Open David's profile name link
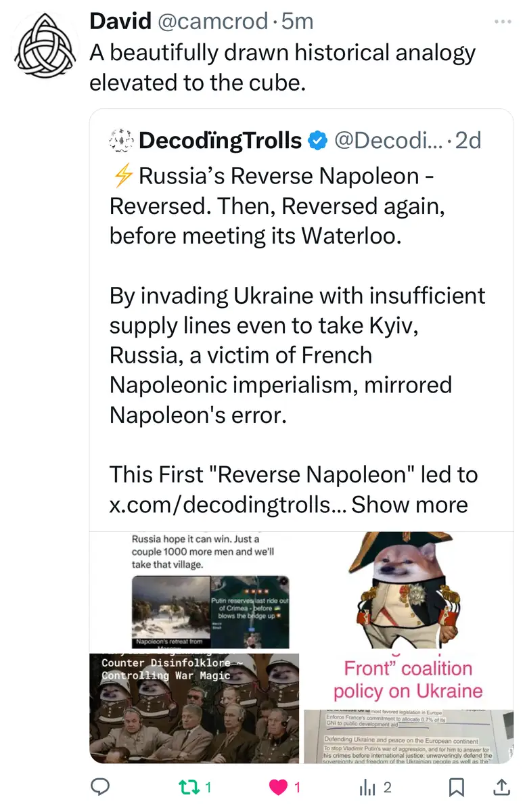Screen dimensions: 525x812 120,21
